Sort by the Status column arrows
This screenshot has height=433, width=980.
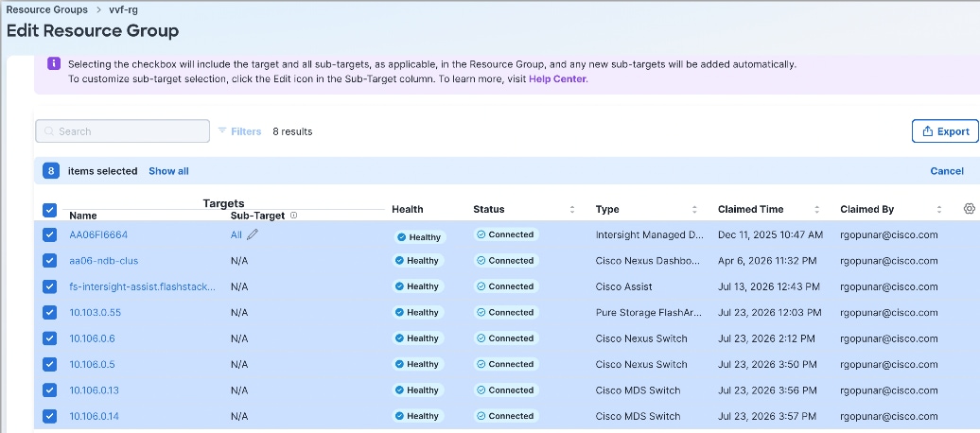pos(572,209)
